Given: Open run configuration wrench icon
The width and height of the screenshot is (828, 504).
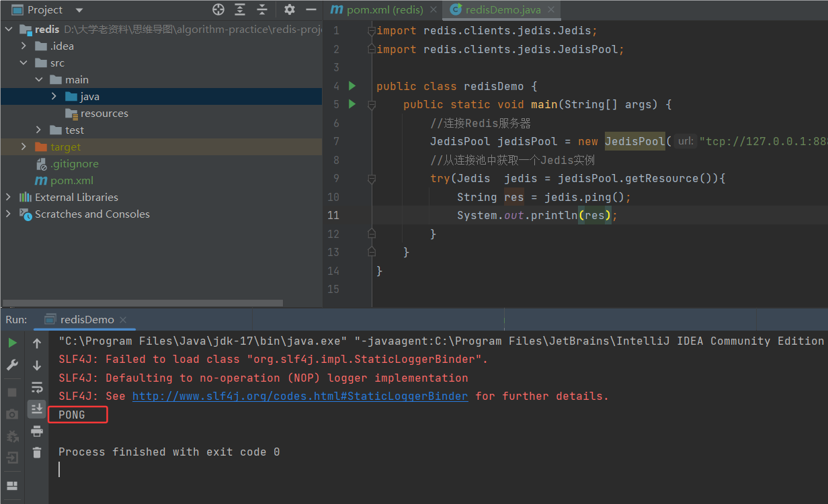Looking at the screenshot, I should (x=12, y=365).
